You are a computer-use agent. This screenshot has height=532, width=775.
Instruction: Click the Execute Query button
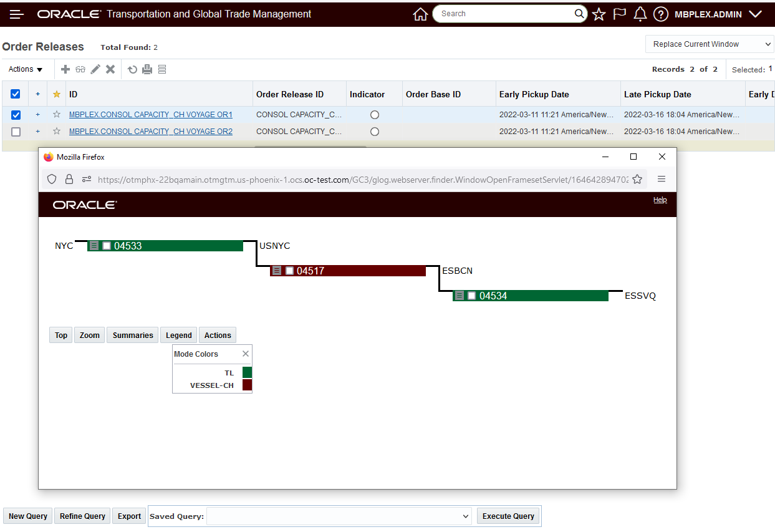tap(508, 516)
